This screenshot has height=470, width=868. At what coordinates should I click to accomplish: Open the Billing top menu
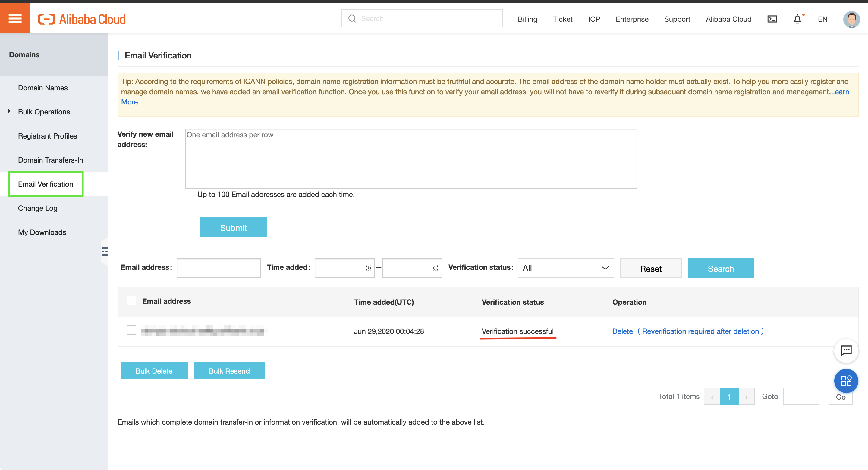[527, 19]
